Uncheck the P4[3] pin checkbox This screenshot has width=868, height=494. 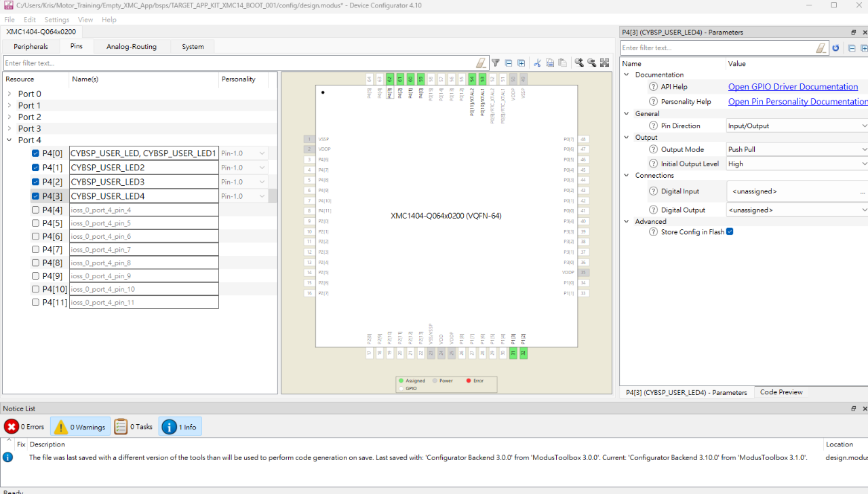coord(35,196)
